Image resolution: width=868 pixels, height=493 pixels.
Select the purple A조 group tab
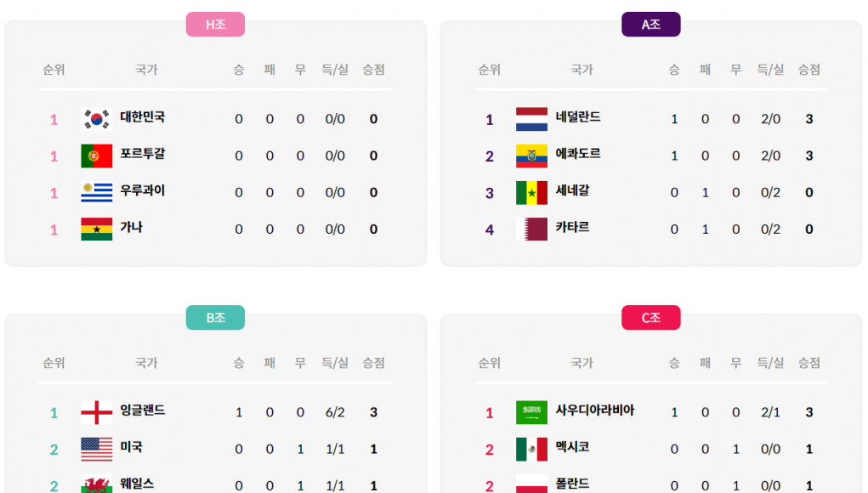(x=650, y=25)
